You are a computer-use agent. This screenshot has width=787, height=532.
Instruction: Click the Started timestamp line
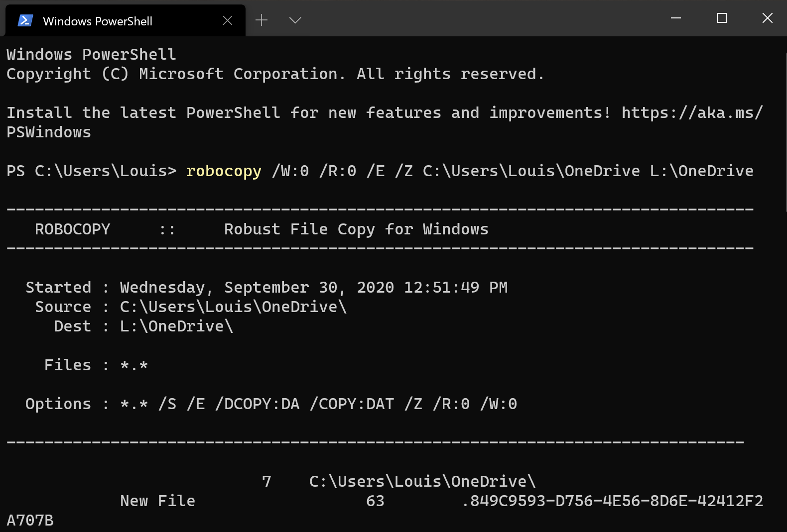point(266,288)
